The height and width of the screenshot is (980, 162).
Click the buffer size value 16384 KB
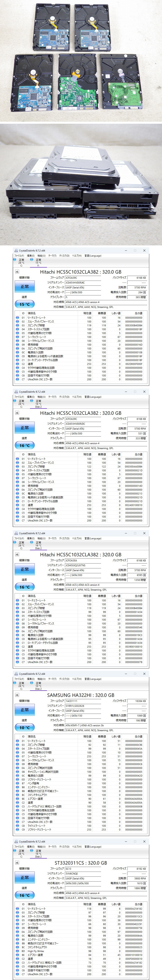[x=137, y=701]
